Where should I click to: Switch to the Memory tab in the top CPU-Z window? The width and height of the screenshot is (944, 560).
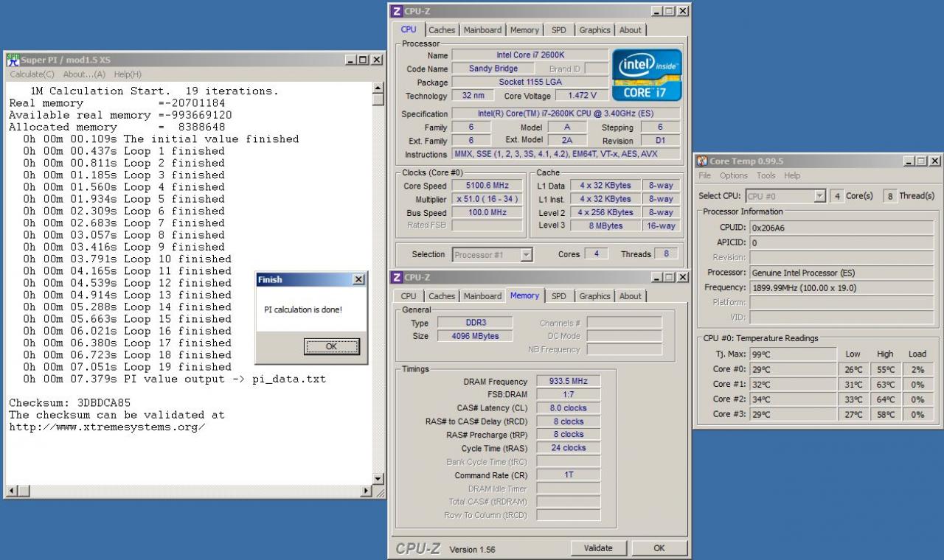point(524,30)
